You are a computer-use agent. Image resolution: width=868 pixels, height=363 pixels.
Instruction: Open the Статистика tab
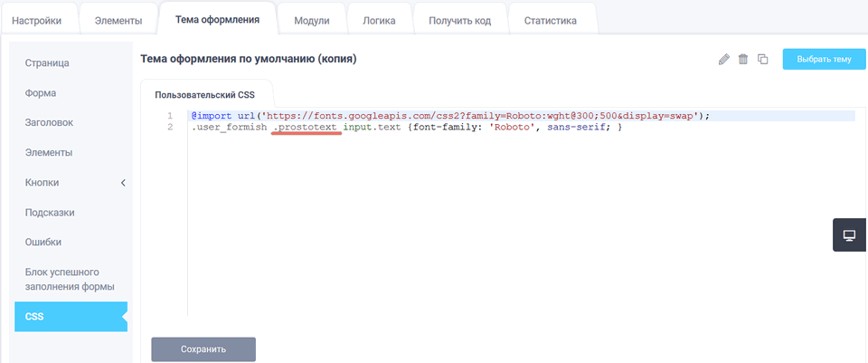(x=550, y=20)
